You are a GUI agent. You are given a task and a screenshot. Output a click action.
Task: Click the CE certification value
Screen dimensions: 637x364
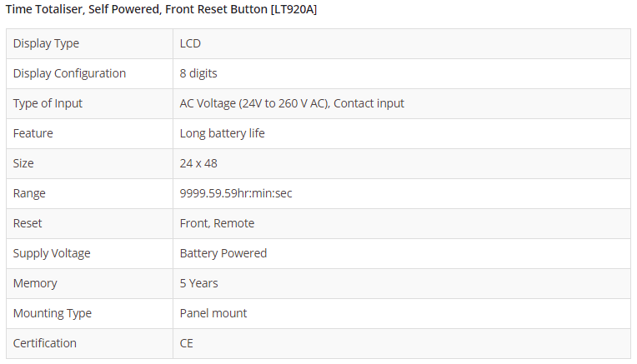tap(187, 343)
